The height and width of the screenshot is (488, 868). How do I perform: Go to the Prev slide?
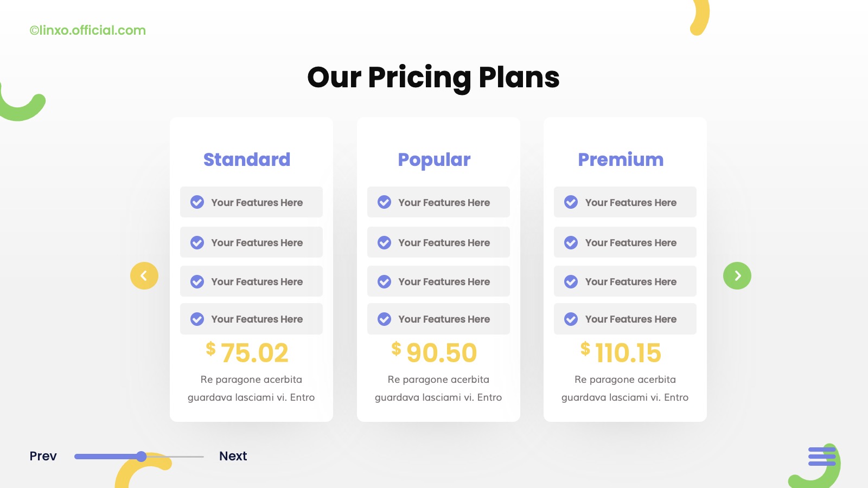pyautogui.click(x=43, y=456)
